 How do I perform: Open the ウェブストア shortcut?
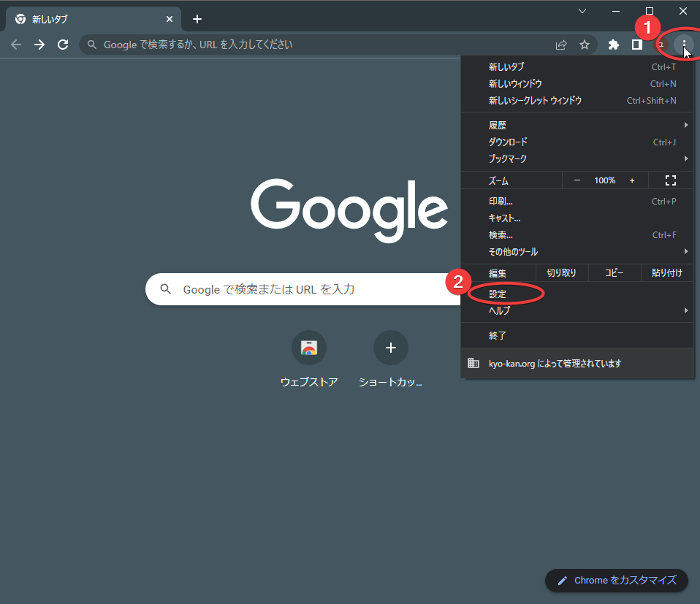pos(309,359)
